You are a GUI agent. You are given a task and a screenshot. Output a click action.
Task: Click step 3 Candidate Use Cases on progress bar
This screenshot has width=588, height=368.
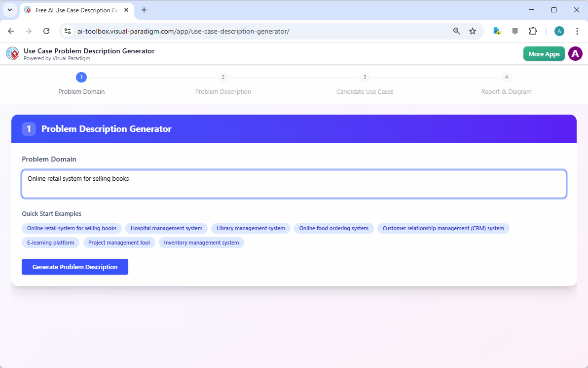pos(365,84)
